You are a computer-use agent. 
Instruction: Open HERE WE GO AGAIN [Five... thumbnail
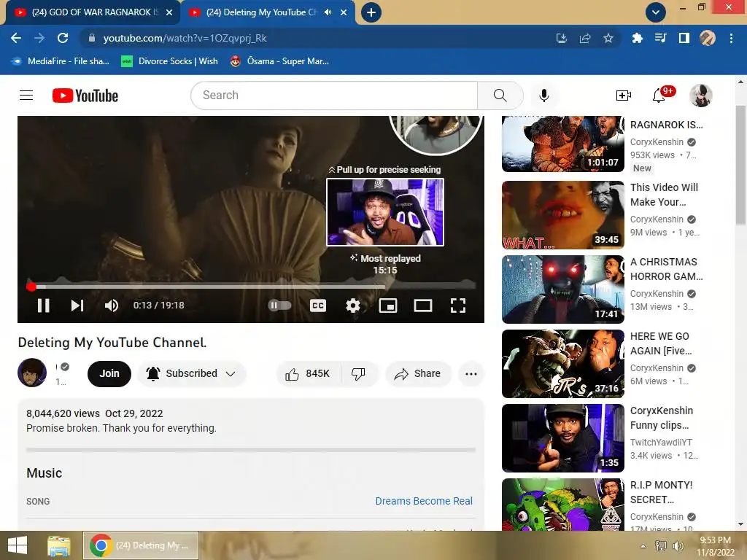pos(562,363)
